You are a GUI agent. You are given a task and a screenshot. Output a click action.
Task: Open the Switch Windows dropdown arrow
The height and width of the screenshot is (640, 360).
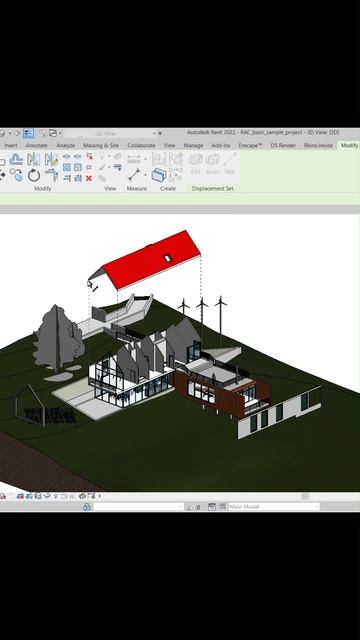60,133
